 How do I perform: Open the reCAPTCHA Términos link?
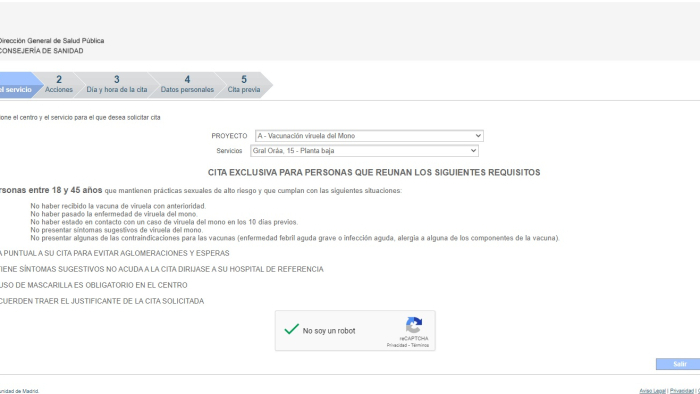click(420, 345)
